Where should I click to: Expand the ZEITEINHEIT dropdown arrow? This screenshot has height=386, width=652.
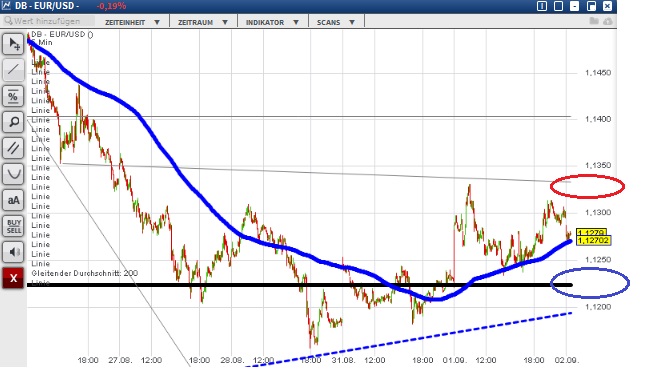click(x=157, y=22)
